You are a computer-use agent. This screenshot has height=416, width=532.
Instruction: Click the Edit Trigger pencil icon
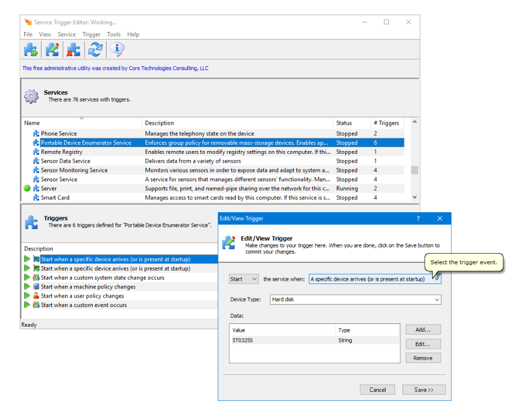pos(52,49)
